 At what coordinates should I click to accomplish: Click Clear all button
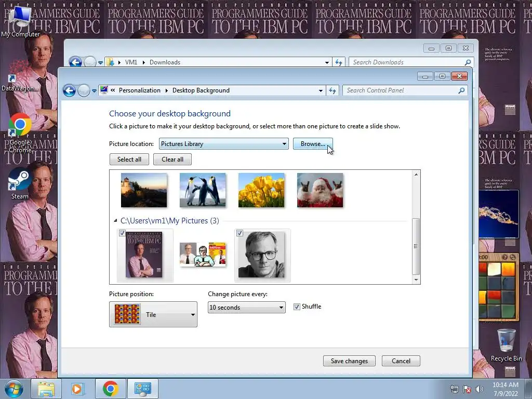click(172, 159)
